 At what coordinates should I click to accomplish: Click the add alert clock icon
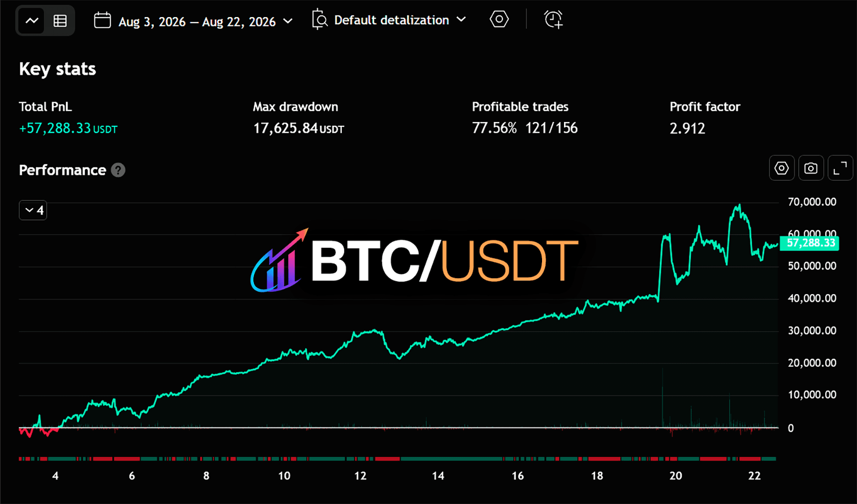tap(553, 20)
